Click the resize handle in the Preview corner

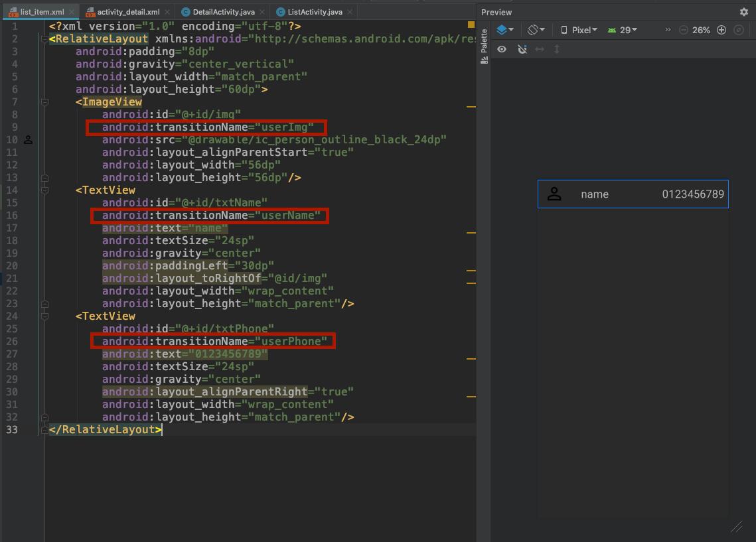[x=736, y=527]
